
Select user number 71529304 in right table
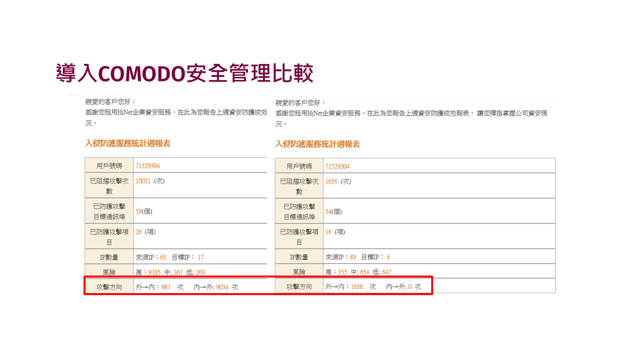point(337,166)
